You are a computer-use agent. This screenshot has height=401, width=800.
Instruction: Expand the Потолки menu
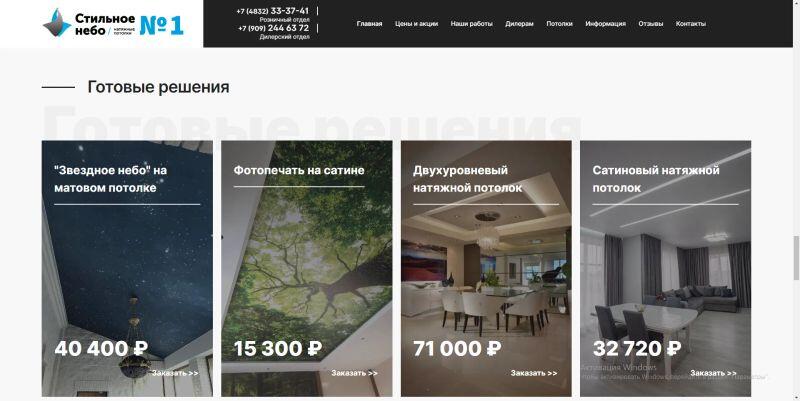[559, 23]
